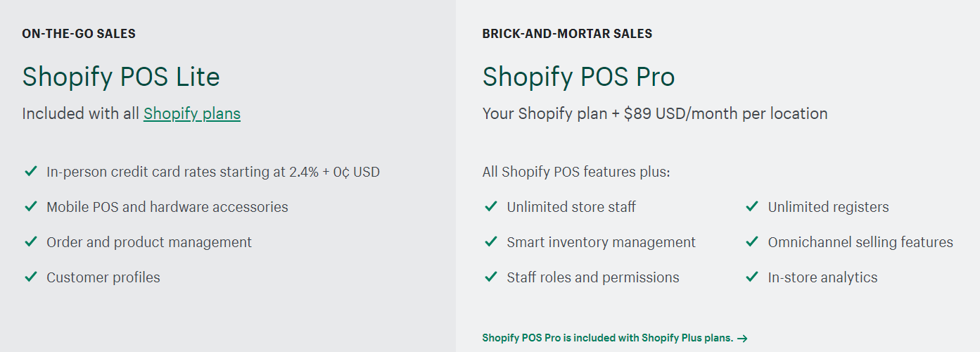This screenshot has height=352, width=980.
Task: Click the arrow icon after Shopify Plus plans
Action: coord(742,339)
